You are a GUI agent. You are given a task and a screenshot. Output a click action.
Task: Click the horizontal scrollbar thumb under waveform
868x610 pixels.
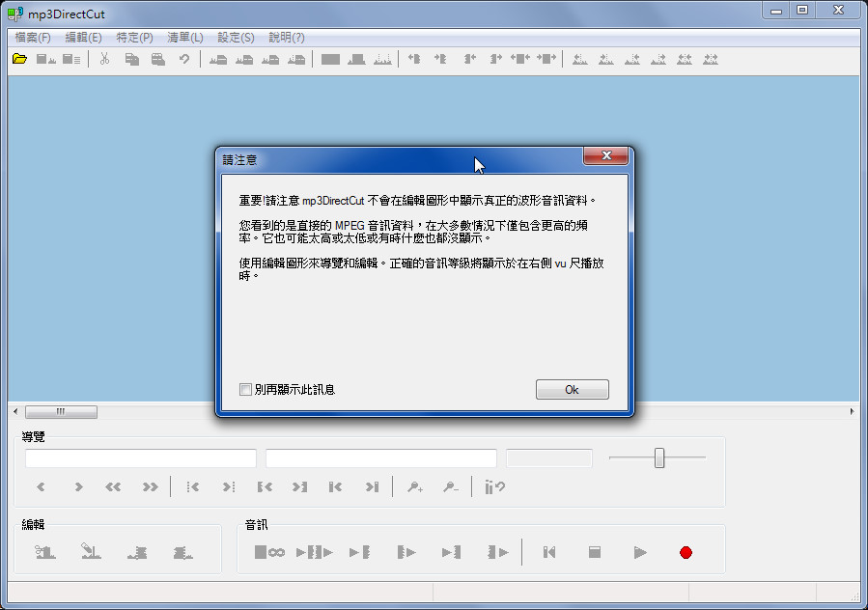pos(61,411)
